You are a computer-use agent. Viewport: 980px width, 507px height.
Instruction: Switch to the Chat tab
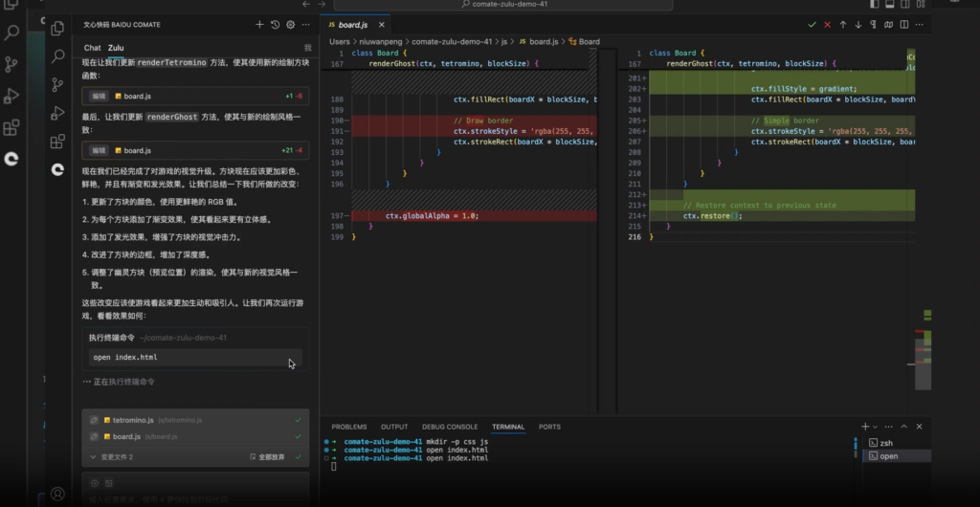point(93,48)
